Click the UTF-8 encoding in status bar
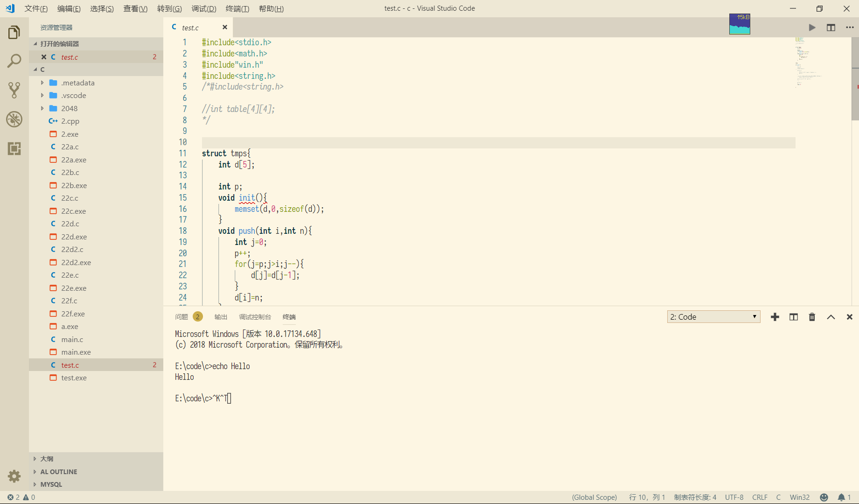This screenshot has width=859, height=504. coord(734,497)
